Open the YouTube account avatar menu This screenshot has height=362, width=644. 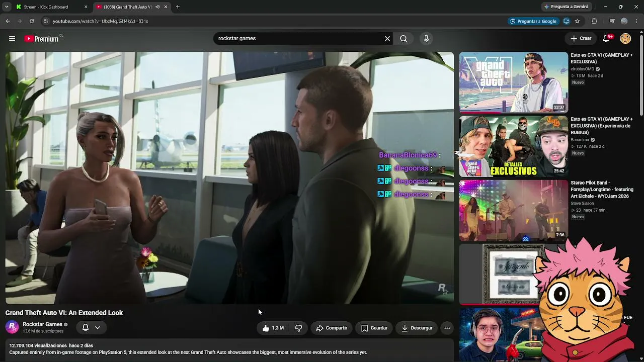pyautogui.click(x=625, y=39)
